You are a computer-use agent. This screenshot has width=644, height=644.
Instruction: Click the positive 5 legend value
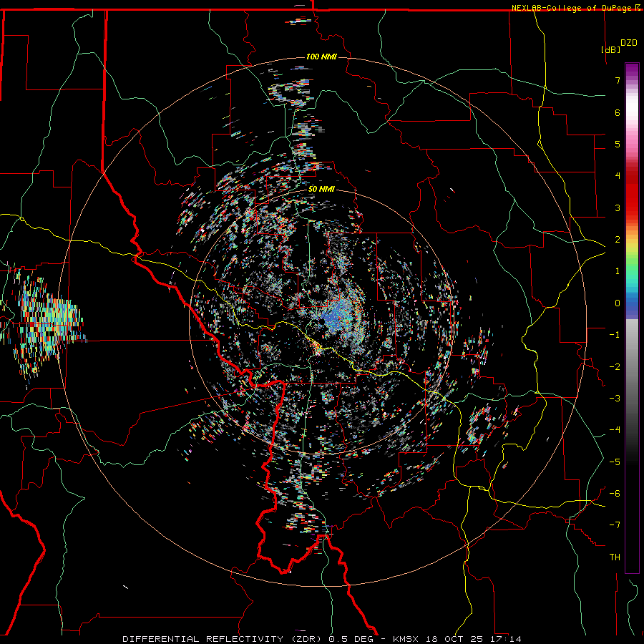click(618, 144)
